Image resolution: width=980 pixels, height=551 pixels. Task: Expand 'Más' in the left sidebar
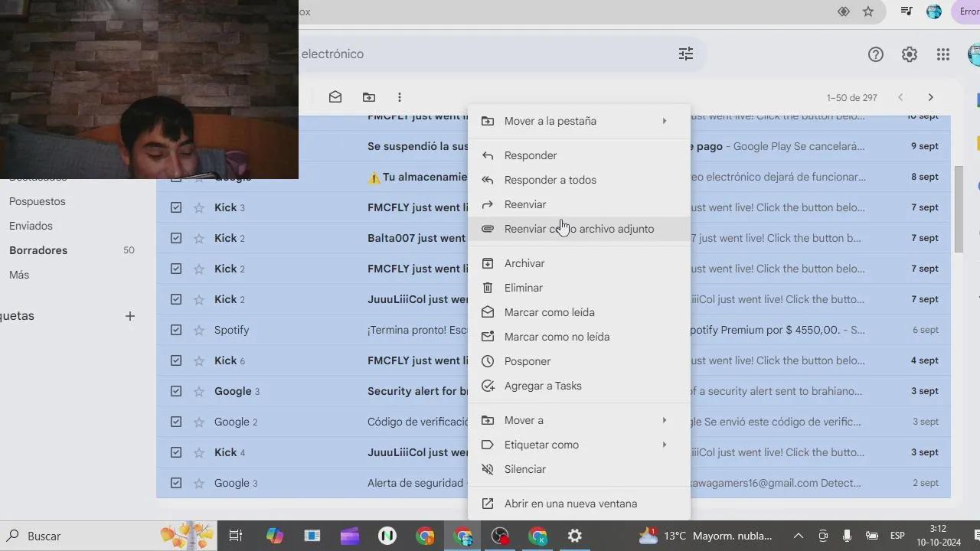click(x=19, y=275)
